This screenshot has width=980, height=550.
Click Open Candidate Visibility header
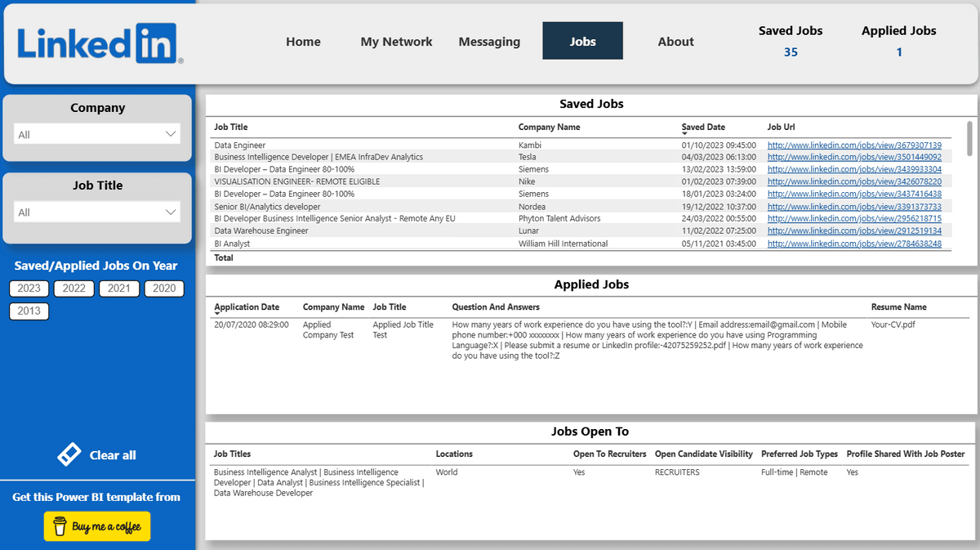[x=704, y=454]
